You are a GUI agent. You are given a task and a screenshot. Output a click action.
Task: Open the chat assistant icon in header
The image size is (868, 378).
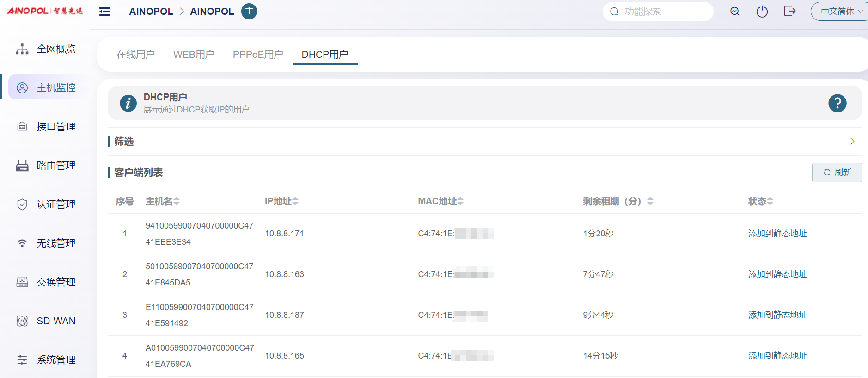(x=735, y=12)
